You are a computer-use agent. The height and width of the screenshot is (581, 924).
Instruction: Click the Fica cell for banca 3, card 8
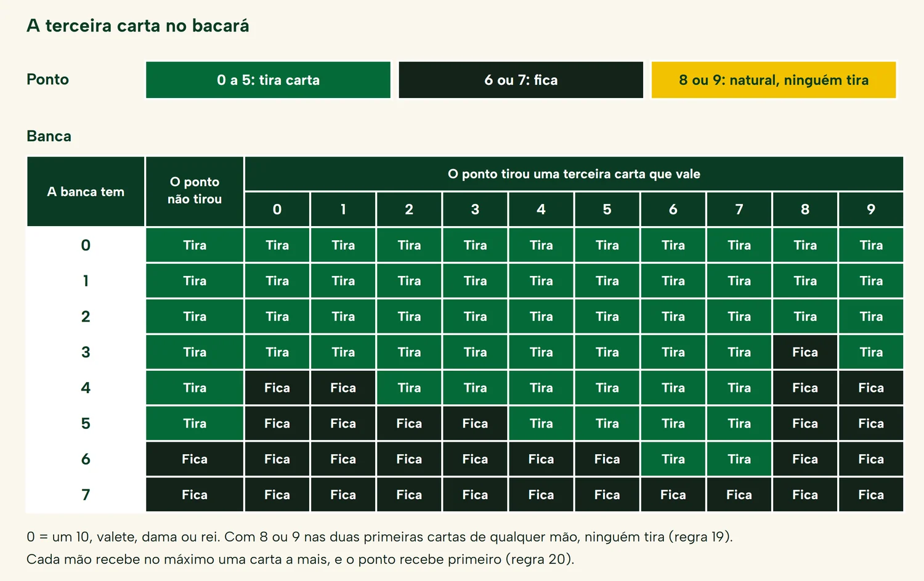[805, 352]
